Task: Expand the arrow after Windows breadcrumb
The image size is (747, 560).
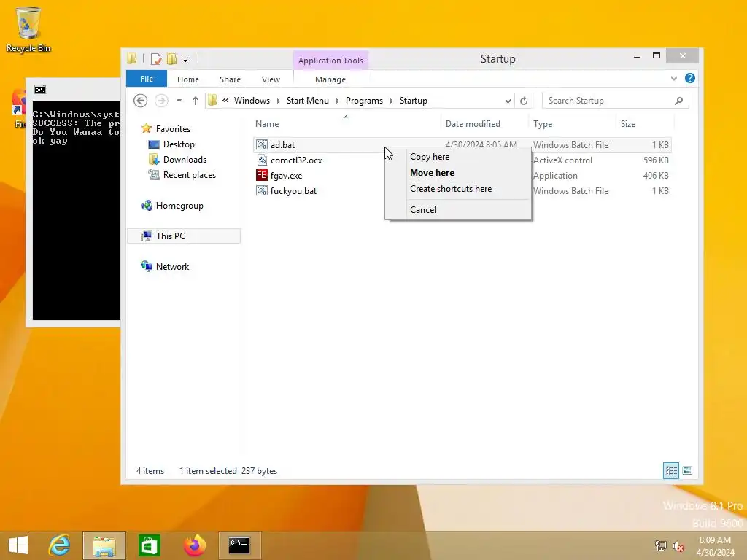Action: coord(278,101)
